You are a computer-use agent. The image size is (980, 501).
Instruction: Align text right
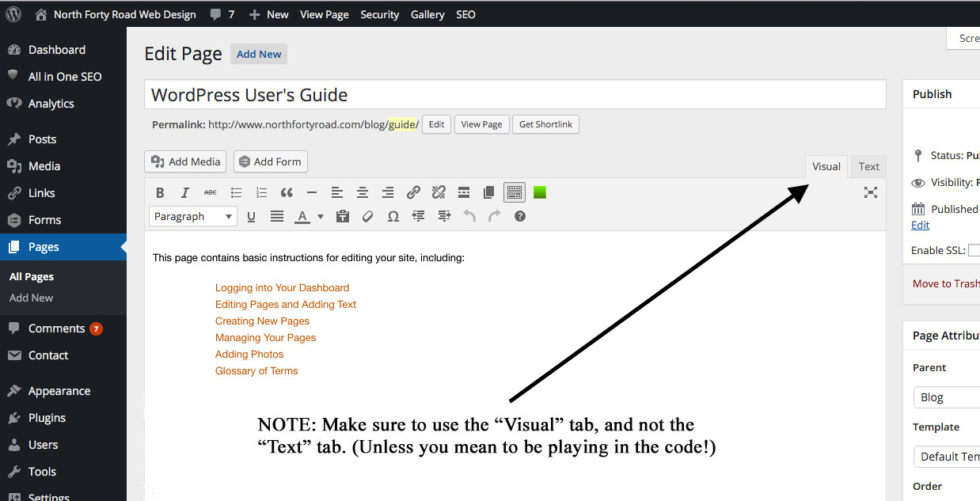pyautogui.click(x=388, y=192)
